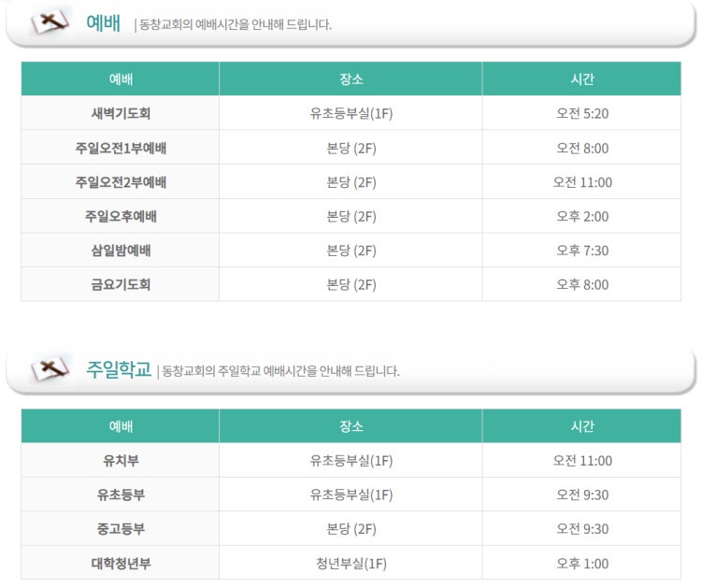Click 금요기도회 place cell 본당 (2F)

pyautogui.click(x=351, y=284)
